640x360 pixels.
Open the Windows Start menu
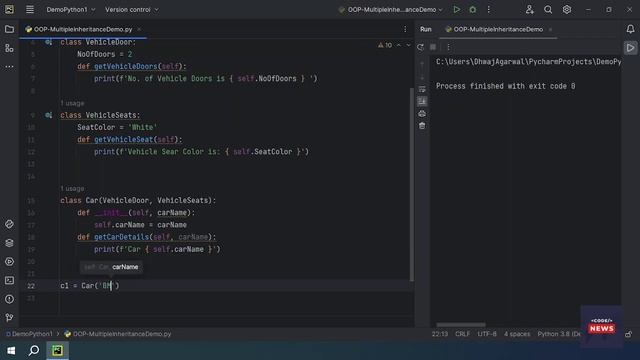pyautogui.click(x=11, y=351)
